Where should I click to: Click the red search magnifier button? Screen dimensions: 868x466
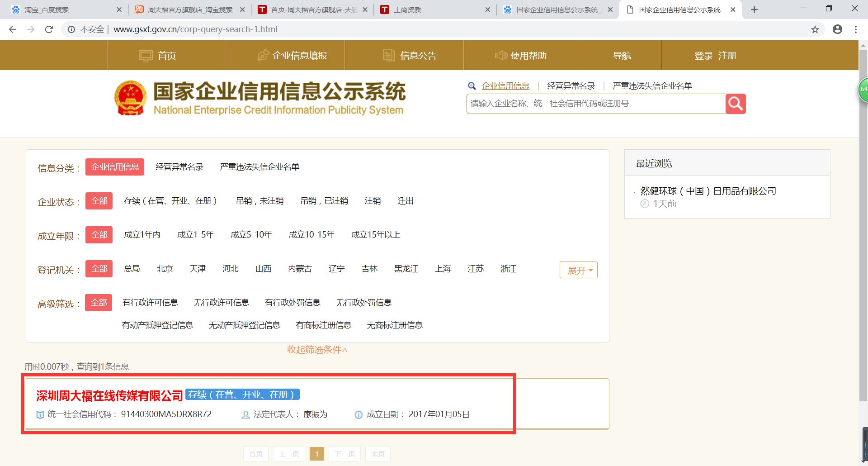pyautogui.click(x=735, y=104)
